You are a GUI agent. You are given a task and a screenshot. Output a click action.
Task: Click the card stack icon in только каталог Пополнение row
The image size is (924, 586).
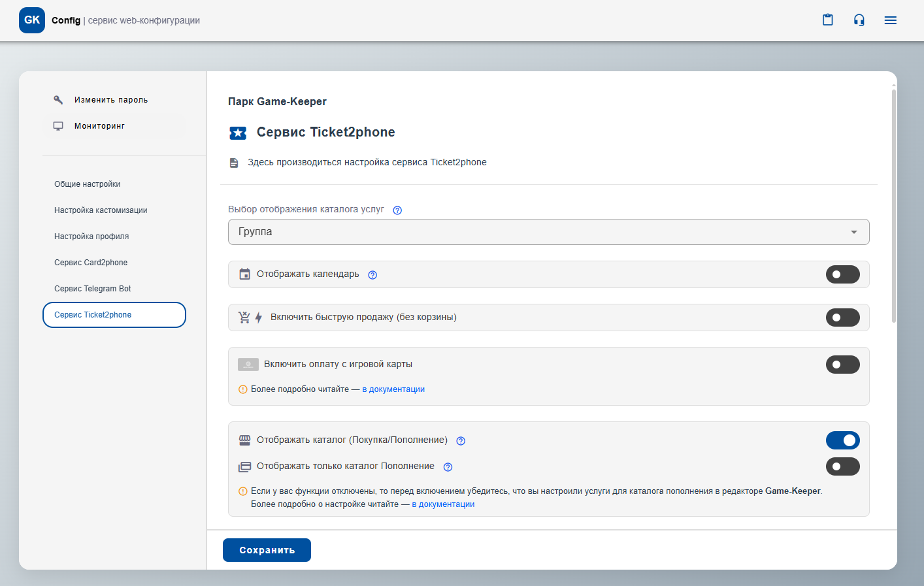(244, 466)
